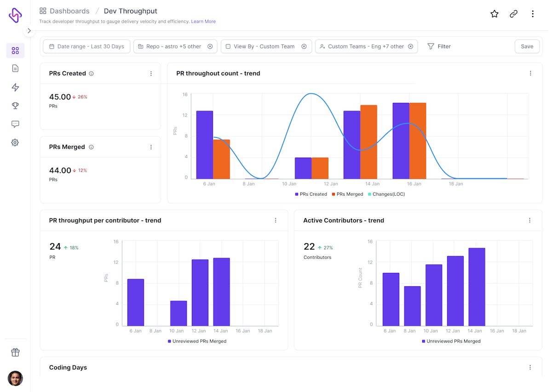
Task: Click the Save button
Action: pyautogui.click(x=527, y=46)
